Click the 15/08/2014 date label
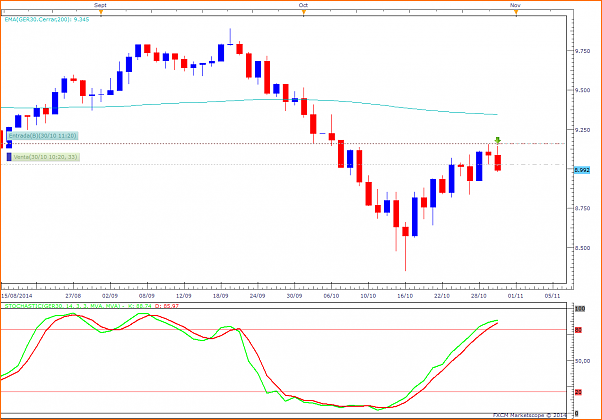 pyautogui.click(x=17, y=296)
